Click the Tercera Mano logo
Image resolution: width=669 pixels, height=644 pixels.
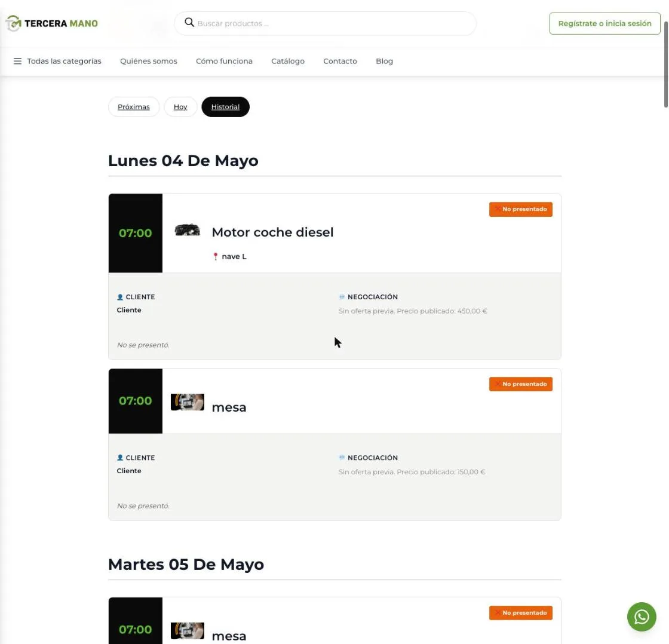pyautogui.click(x=51, y=23)
